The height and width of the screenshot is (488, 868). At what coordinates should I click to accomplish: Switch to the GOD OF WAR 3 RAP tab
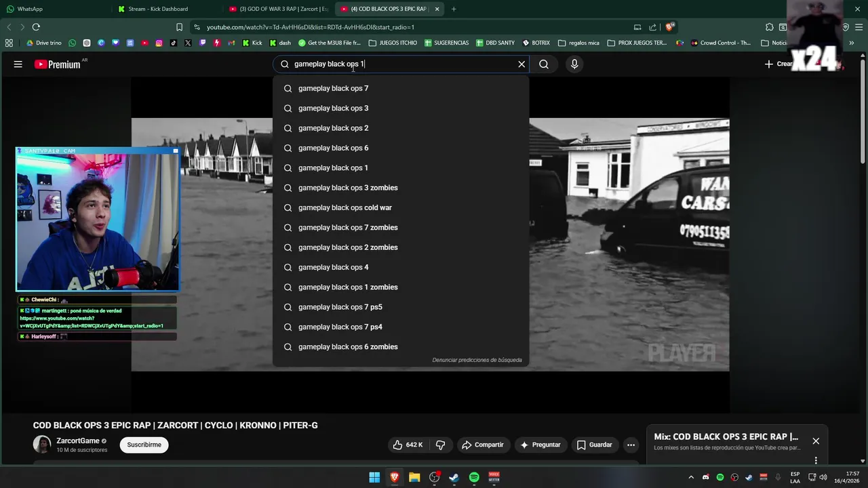[278, 9]
